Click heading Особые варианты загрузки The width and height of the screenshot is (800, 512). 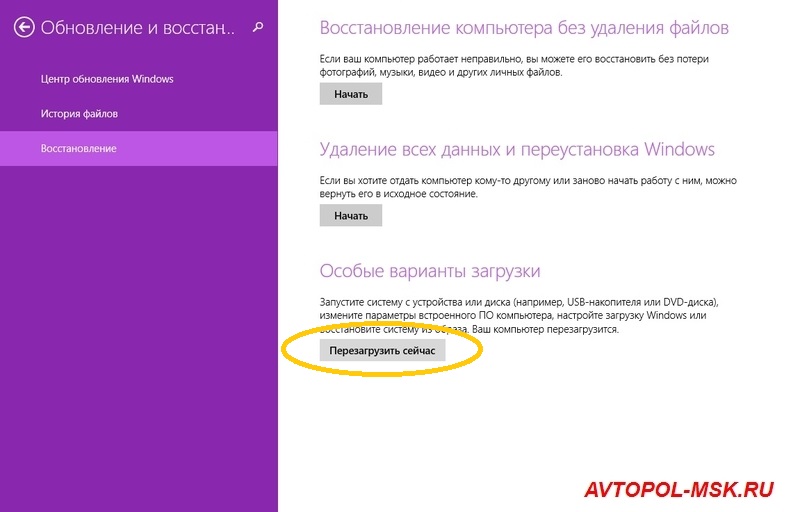tap(430, 271)
